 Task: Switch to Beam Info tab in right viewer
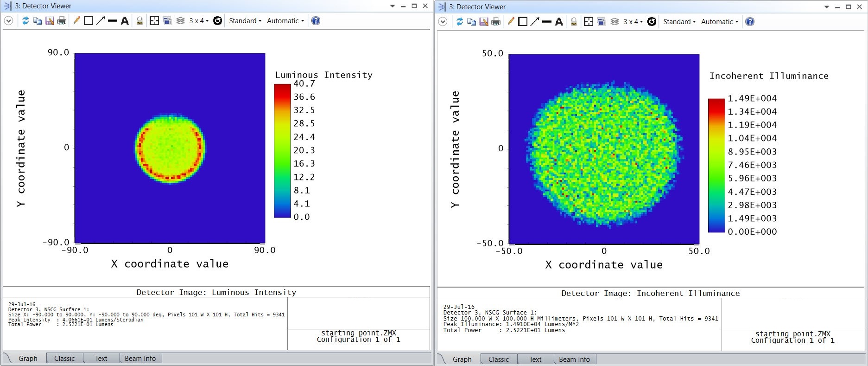tap(575, 360)
